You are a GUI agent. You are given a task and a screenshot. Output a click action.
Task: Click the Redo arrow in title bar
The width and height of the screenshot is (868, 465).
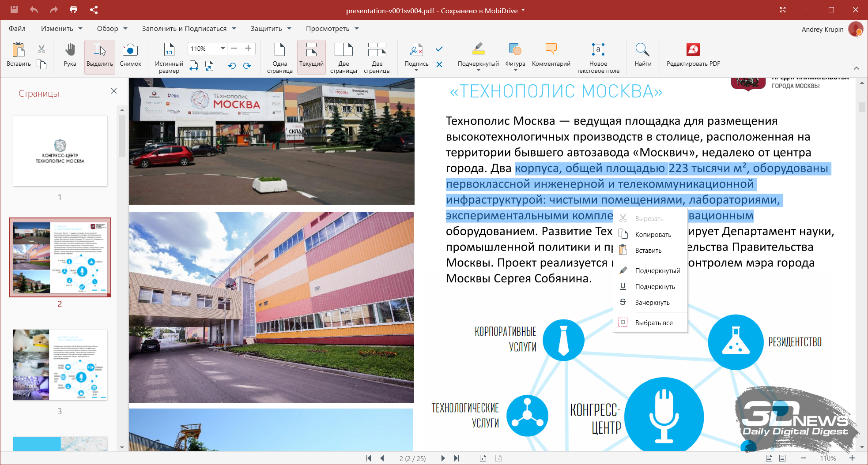pos(54,10)
